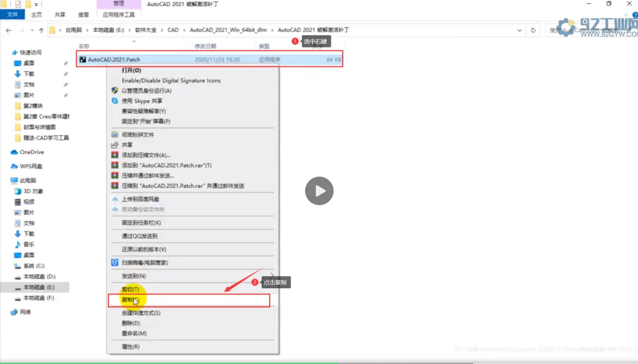Choose 删除(D) in the context menu
This screenshot has height=364, width=638.
[x=131, y=323]
